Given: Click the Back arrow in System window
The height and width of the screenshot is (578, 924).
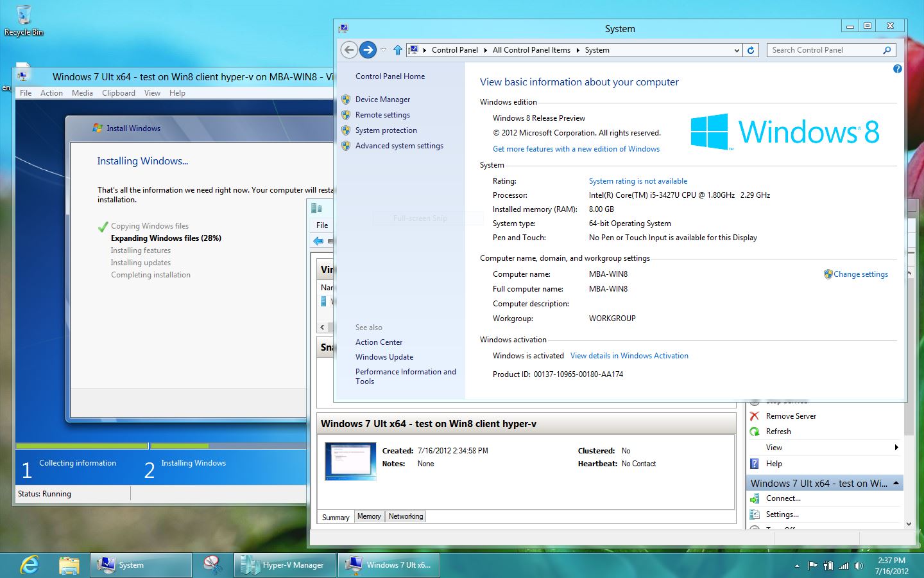Looking at the screenshot, I should pyautogui.click(x=349, y=49).
